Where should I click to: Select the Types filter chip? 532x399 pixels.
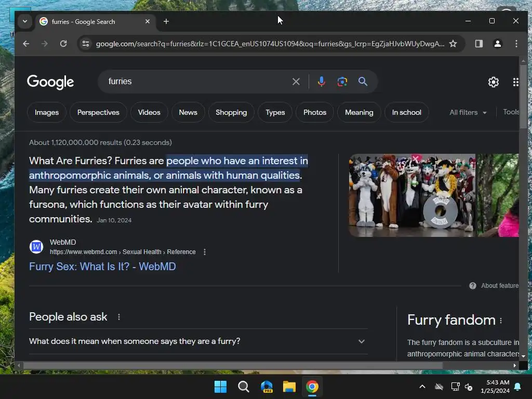point(275,112)
